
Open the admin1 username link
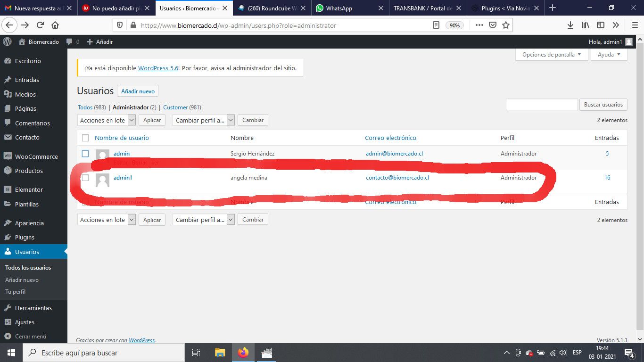(123, 178)
